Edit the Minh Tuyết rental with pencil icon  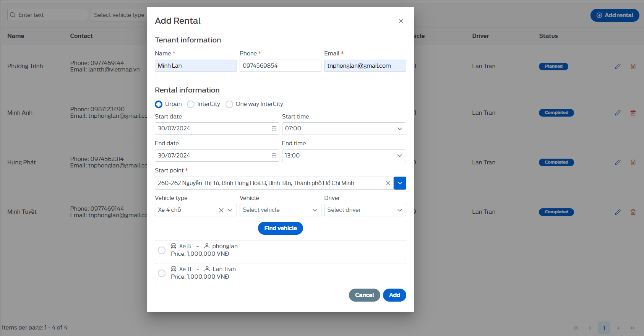pyautogui.click(x=618, y=212)
